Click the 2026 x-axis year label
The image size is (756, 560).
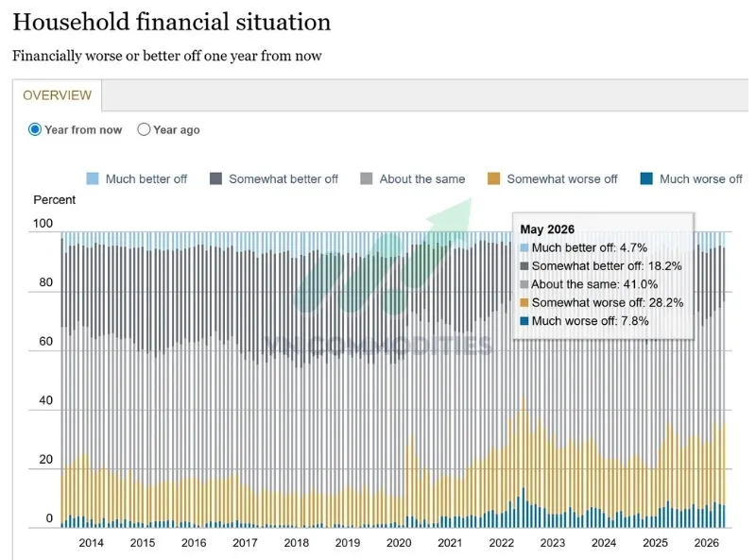(706, 543)
